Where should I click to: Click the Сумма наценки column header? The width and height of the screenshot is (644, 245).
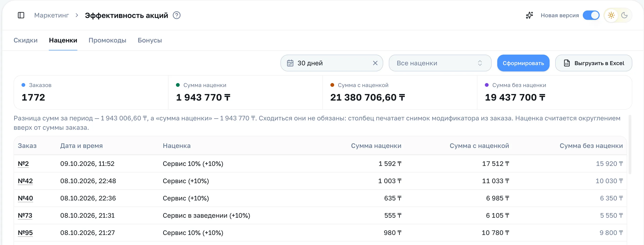click(376, 146)
